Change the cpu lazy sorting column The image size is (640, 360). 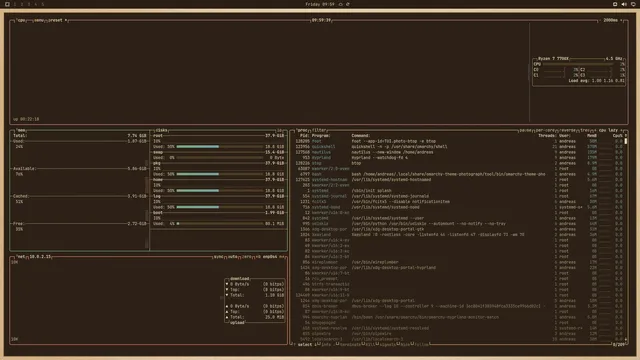pyautogui.click(x=608, y=130)
